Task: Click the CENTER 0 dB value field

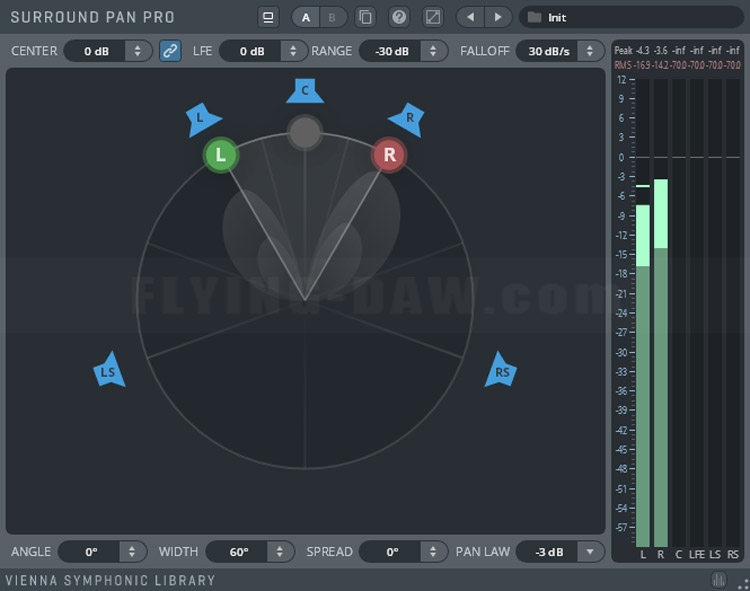Action: [96, 51]
